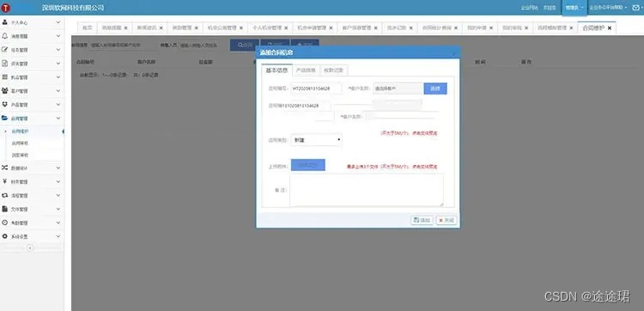This screenshot has height=311, width=644.
Task: Click the enterprise website link in header
Action: point(530,8)
